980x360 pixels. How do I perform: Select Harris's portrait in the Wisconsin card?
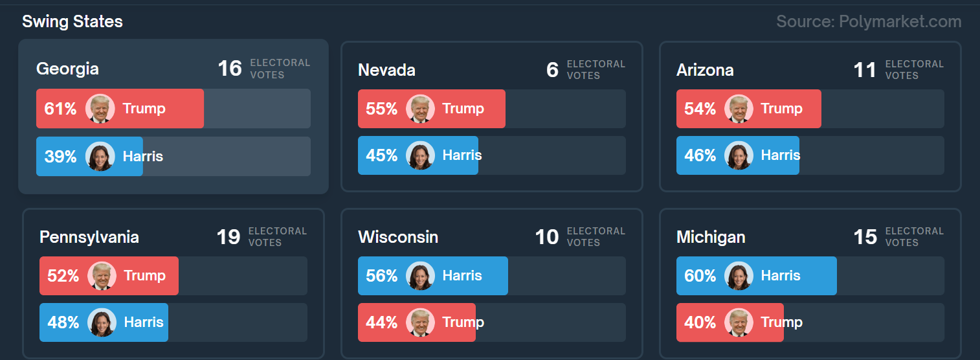coord(421,276)
